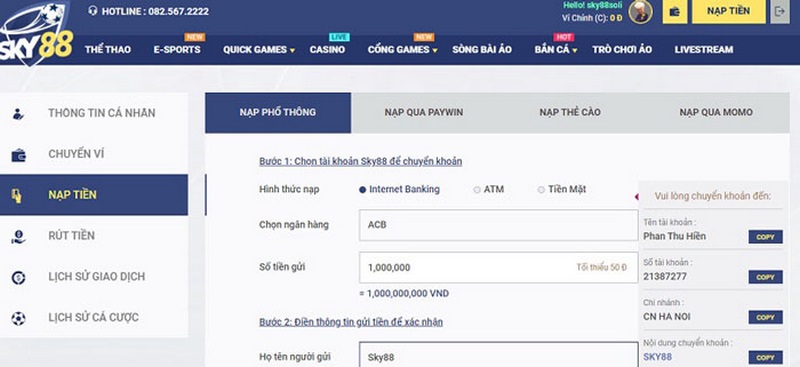Screen dimensions: 800x367
Task: Select the Internet Banking radio option
Action: [x=362, y=189]
